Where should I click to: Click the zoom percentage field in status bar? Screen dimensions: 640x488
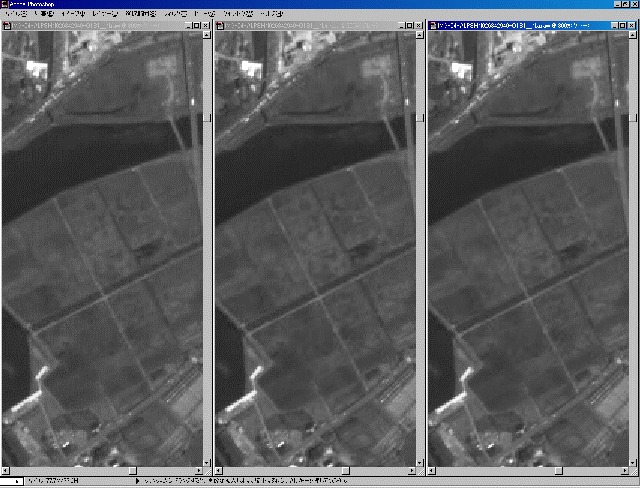coord(11,481)
